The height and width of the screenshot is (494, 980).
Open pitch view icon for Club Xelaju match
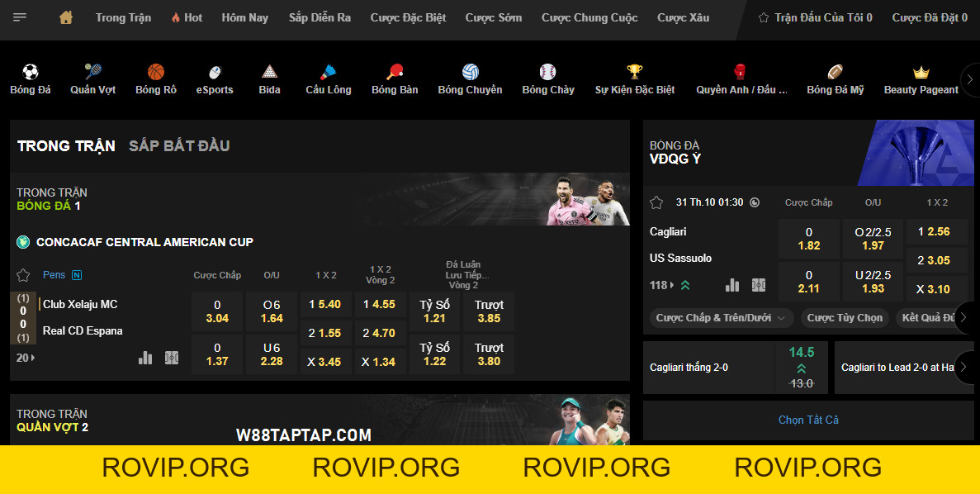coord(172,358)
